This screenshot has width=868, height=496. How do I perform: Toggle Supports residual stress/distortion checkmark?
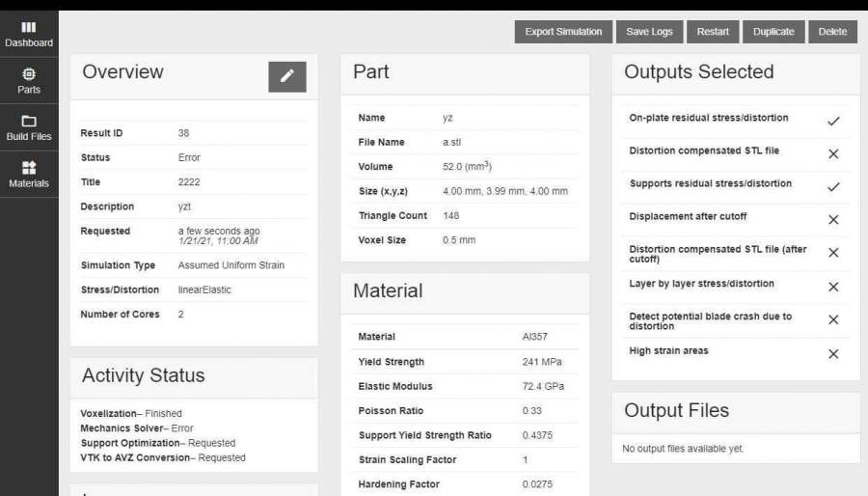pos(833,186)
